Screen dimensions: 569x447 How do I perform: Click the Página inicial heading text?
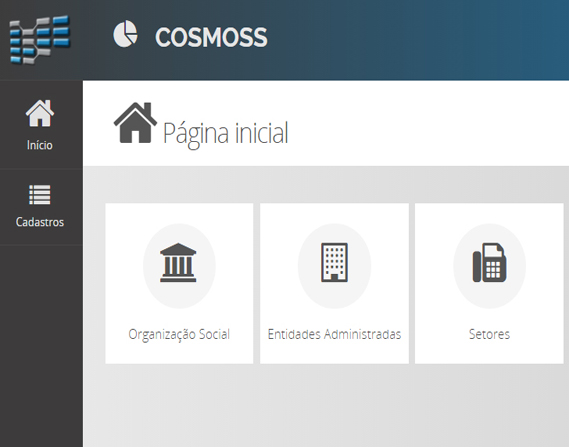click(x=226, y=134)
